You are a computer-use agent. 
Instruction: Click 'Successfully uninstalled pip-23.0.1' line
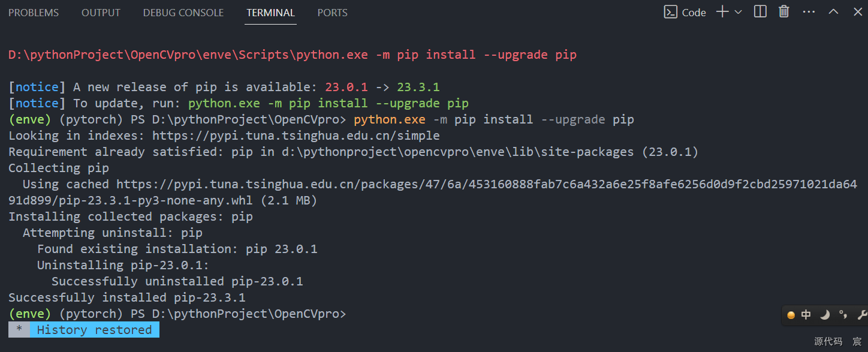(x=177, y=281)
